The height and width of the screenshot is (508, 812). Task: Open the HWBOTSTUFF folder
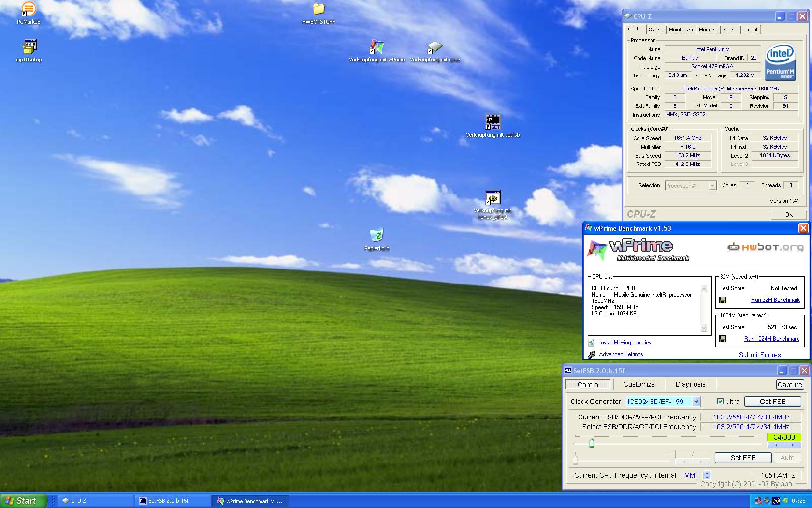319,13
